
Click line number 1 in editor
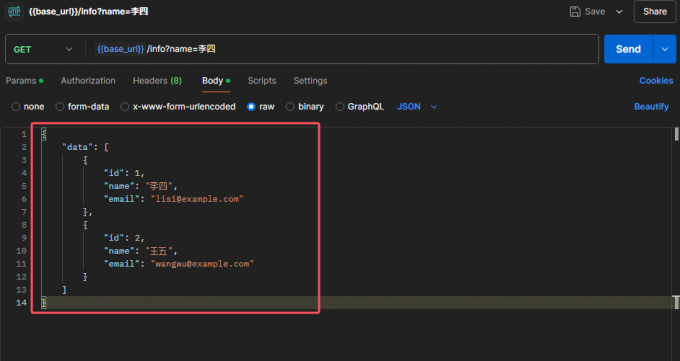23,134
